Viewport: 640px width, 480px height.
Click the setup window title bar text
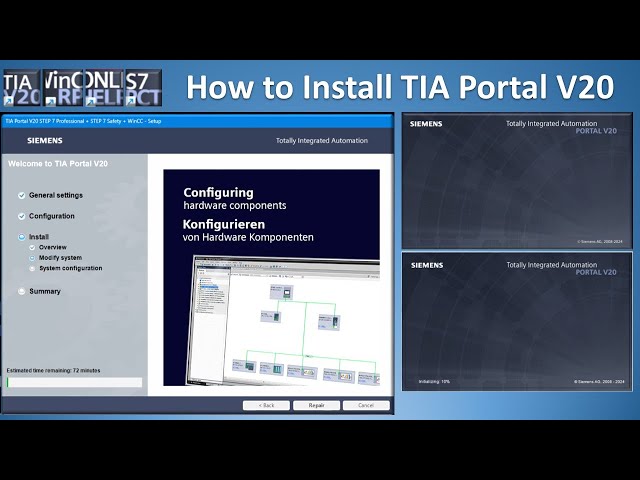[83, 121]
